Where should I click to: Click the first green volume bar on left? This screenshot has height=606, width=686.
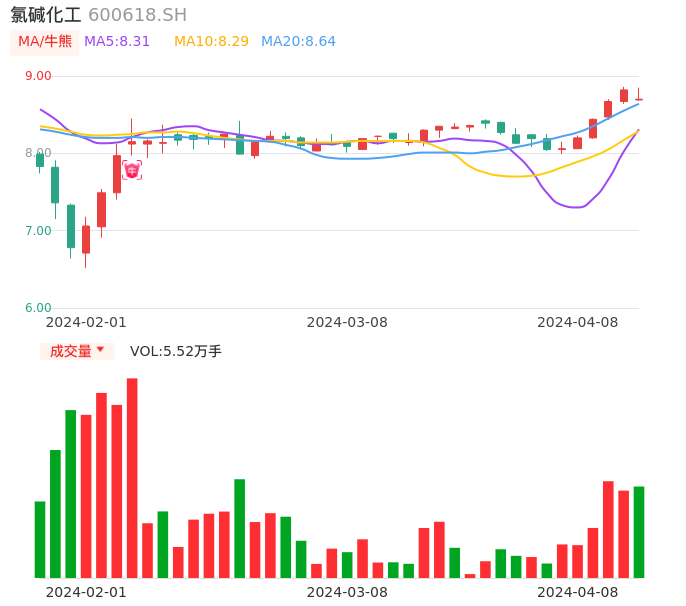click(40, 539)
